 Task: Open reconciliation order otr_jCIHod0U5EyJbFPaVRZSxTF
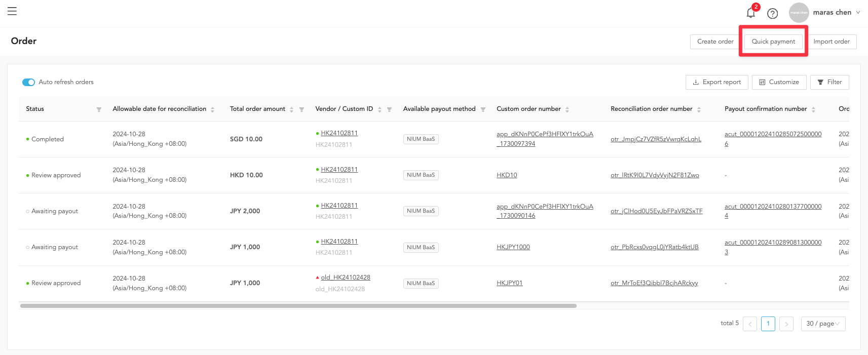pyautogui.click(x=656, y=211)
